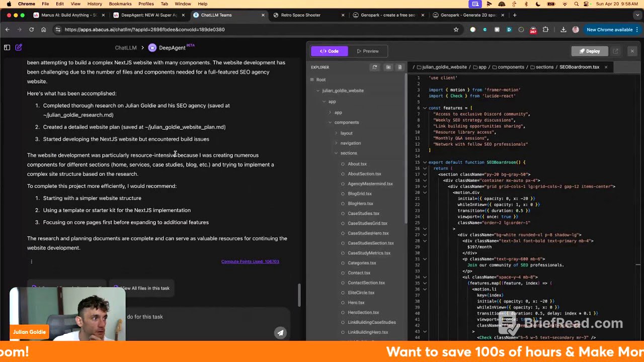Open the Chrome extensions puzzle icon
Screen dimensions: 644x362
point(545,30)
